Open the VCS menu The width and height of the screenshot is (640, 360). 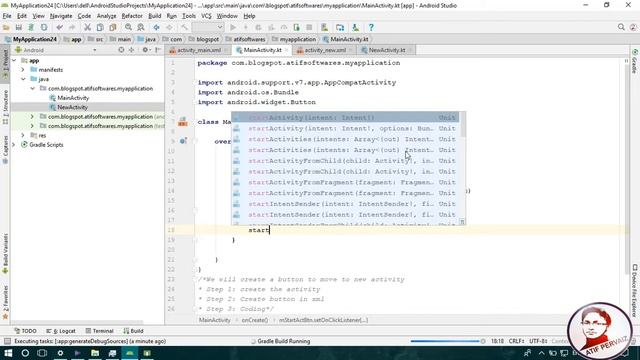pos(206,16)
